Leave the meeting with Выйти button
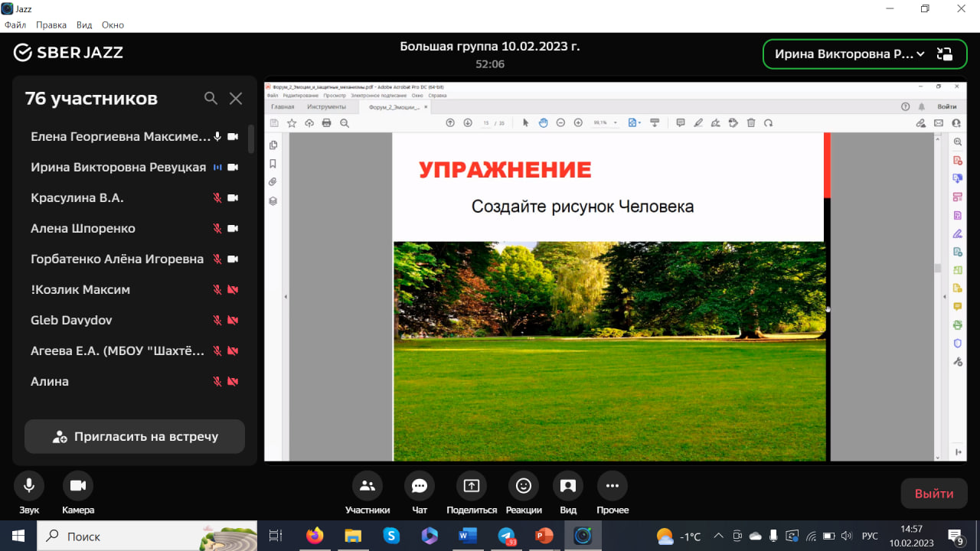Image resolution: width=980 pixels, height=551 pixels. click(x=934, y=494)
